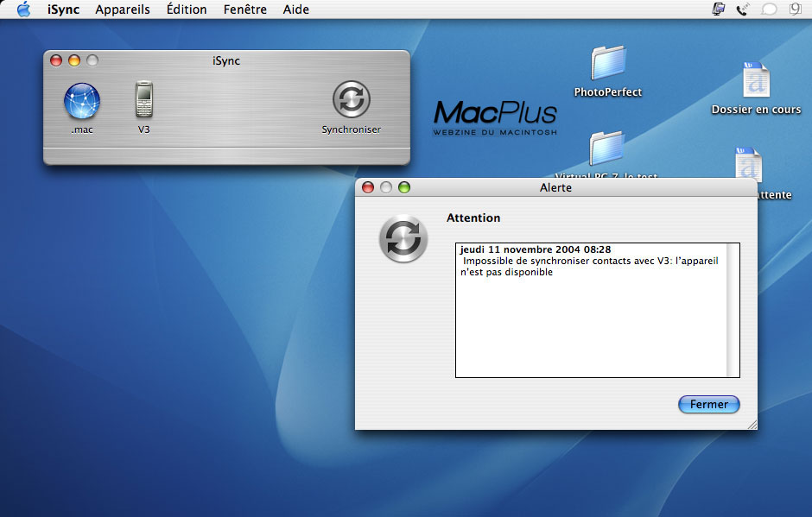Click the 'PhotoPerfect' folder name label
This screenshot has width=812, height=517.
pyautogui.click(x=608, y=92)
